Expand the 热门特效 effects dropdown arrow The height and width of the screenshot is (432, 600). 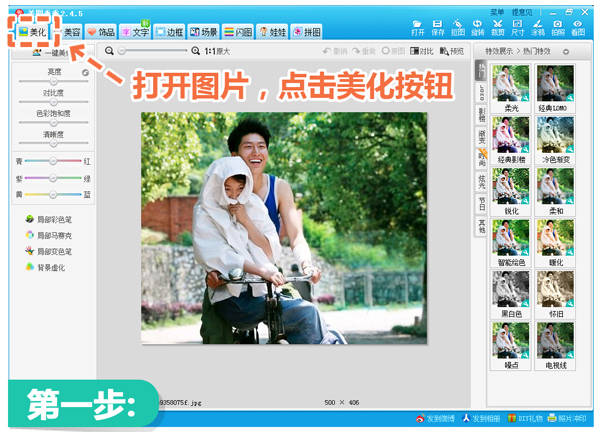tap(567, 50)
